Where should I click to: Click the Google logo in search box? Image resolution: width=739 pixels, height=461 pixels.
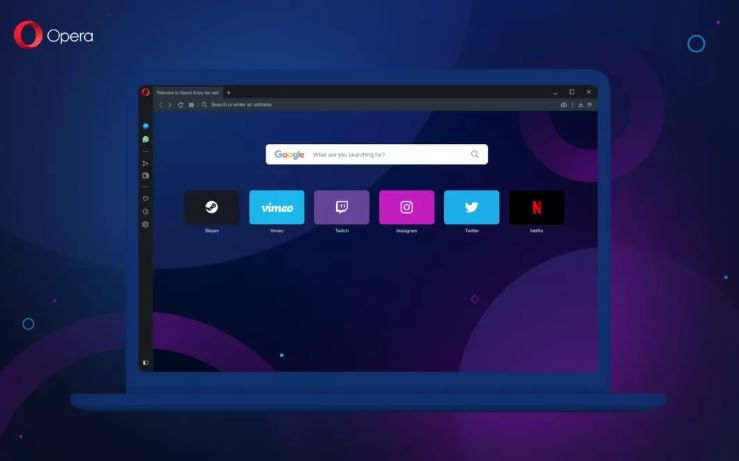click(289, 155)
